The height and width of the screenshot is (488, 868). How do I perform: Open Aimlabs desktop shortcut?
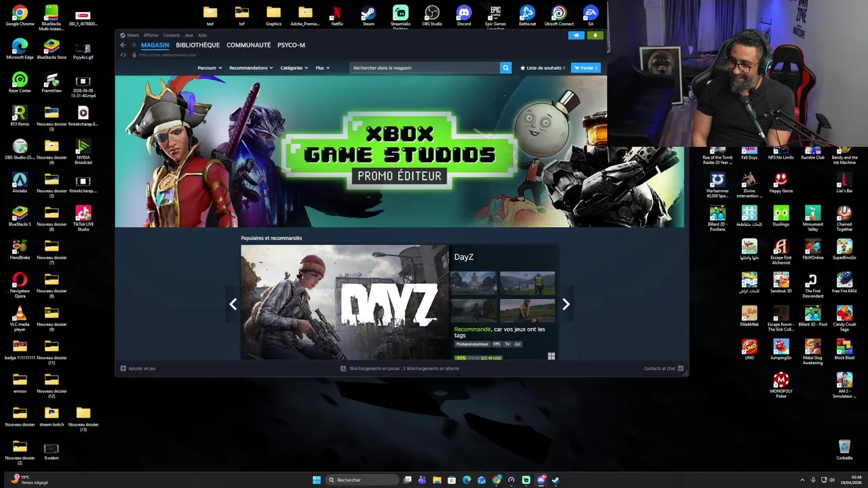(20, 182)
